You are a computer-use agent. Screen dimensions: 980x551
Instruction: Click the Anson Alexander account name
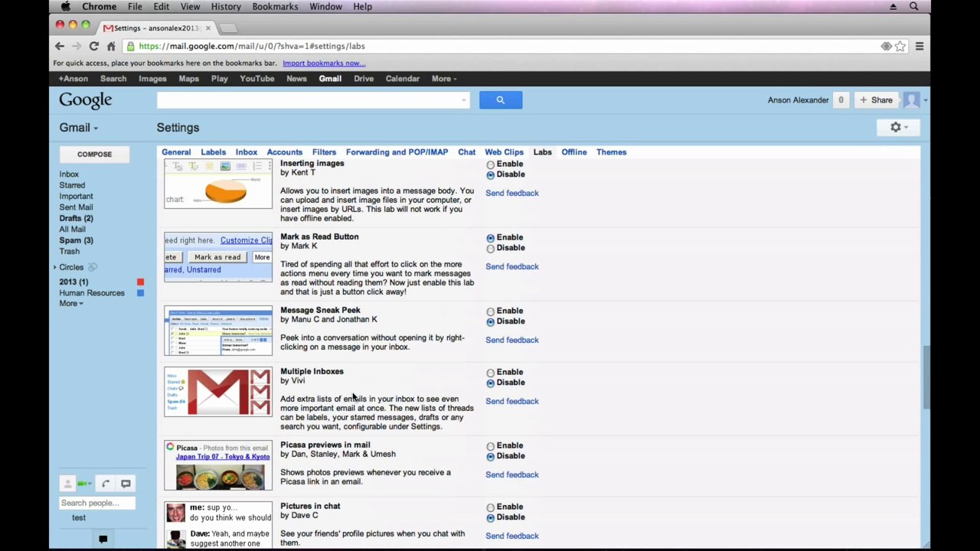click(798, 100)
